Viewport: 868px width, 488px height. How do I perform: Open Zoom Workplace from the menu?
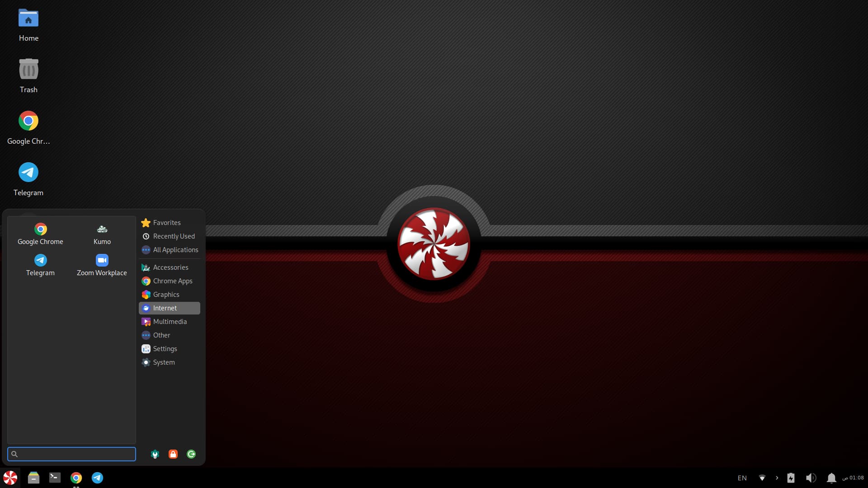102,266
